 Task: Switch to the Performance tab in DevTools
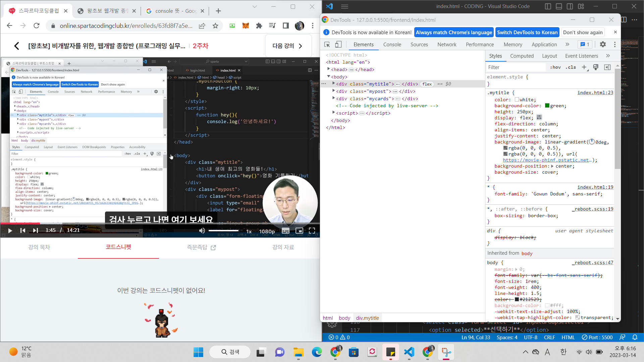480,45
